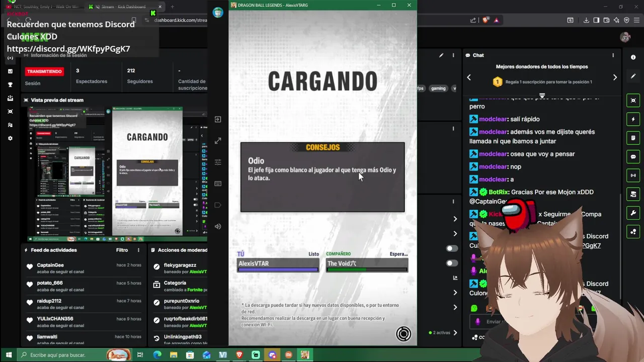Open Brave Leo AI sparkle icon
This screenshot has height=362, width=644.
(x=616, y=20)
